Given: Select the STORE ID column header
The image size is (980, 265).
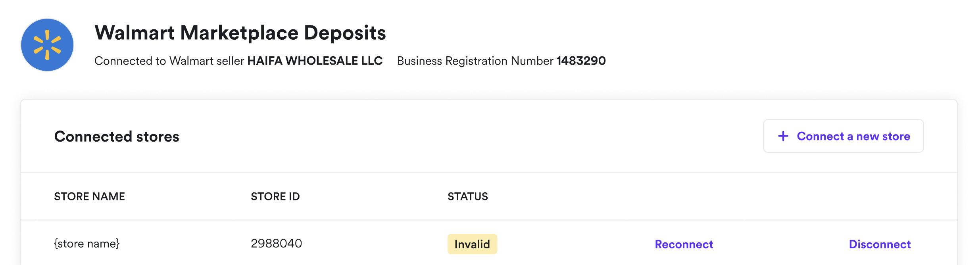Looking at the screenshot, I should pos(275,196).
